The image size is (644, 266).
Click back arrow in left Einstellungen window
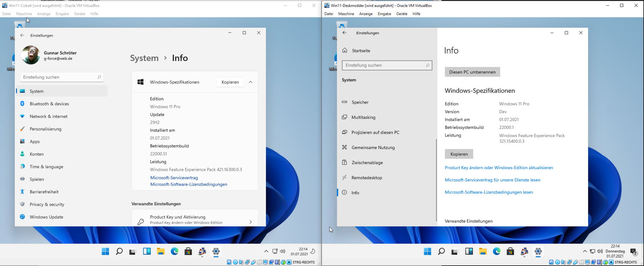point(22,35)
